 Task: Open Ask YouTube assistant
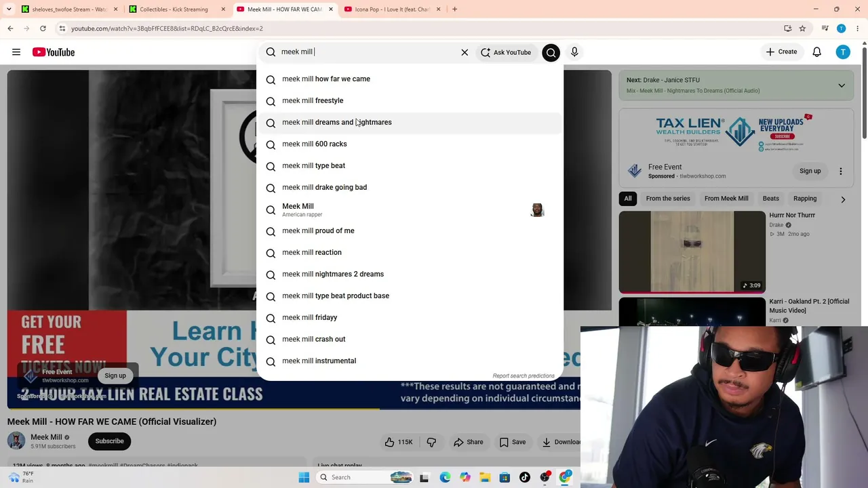[x=506, y=52]
